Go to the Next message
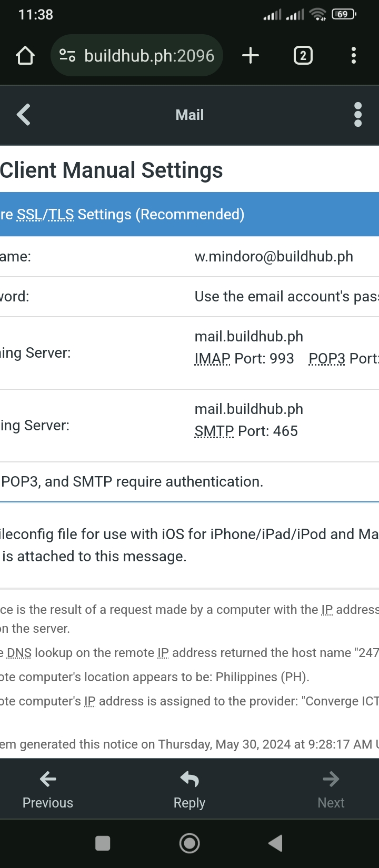This screenshot has width=379, height=868. (331, 790)
